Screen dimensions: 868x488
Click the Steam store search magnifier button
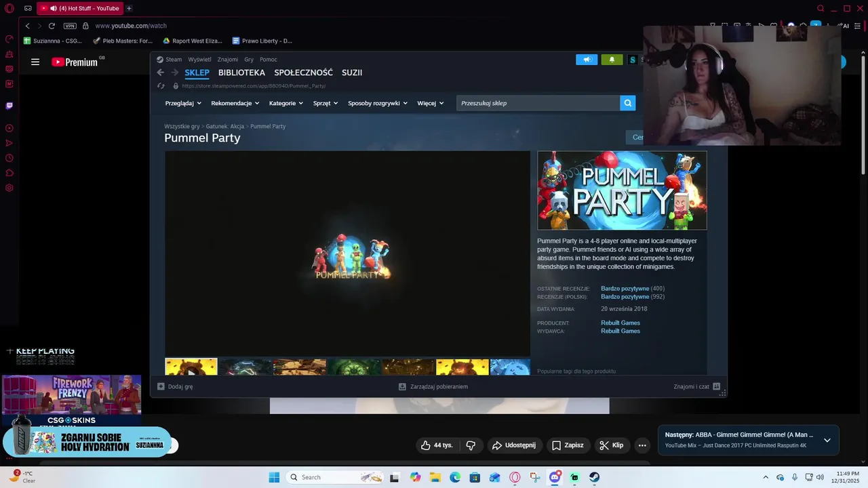(x=628, y=103)
